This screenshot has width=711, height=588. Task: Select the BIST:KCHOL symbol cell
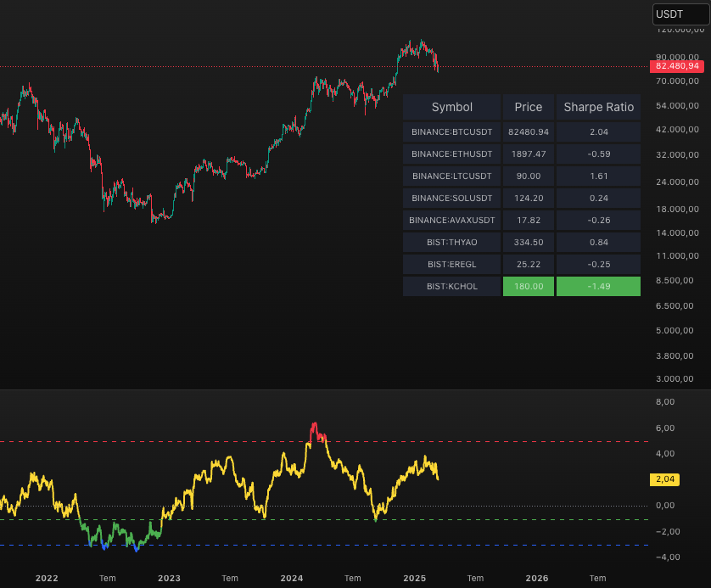pyautogui.click(x=451, y=287)
